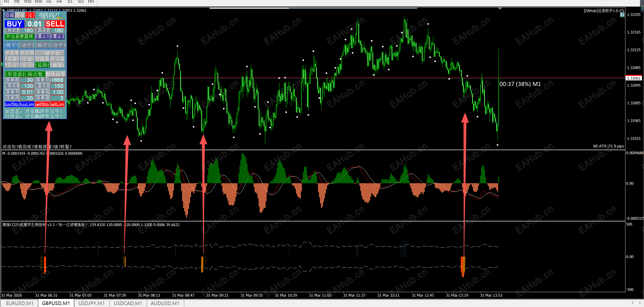Screen dimensions: 644x307
Task: Toggle the green 按点数 mode button
Action: click(35, 74)
